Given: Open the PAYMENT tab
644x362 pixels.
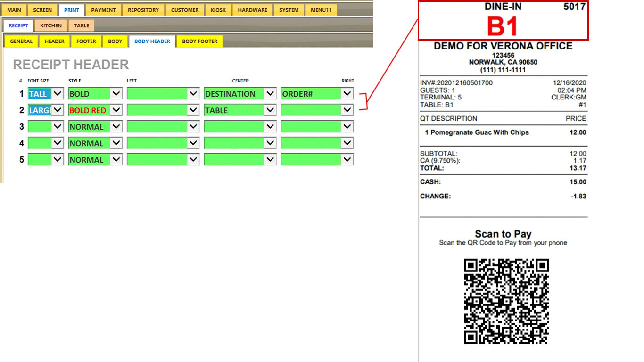Looking at the screenshot, I should point(104,10).
